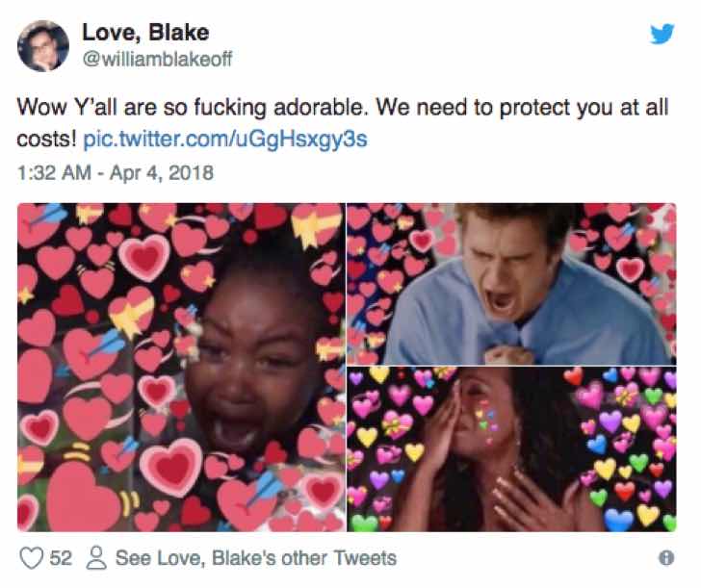Click the 52 likes count
Image resolution: width=701 pixels, height=588 pixels.
61,558
